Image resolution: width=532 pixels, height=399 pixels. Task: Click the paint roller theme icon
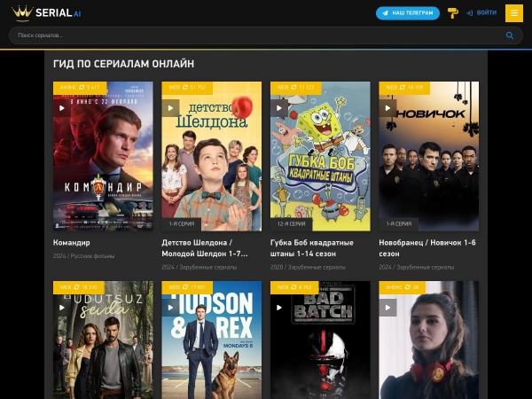point(452,12)
